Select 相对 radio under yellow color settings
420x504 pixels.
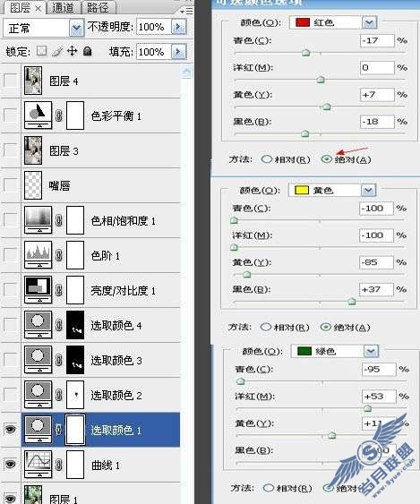(266, 327)
